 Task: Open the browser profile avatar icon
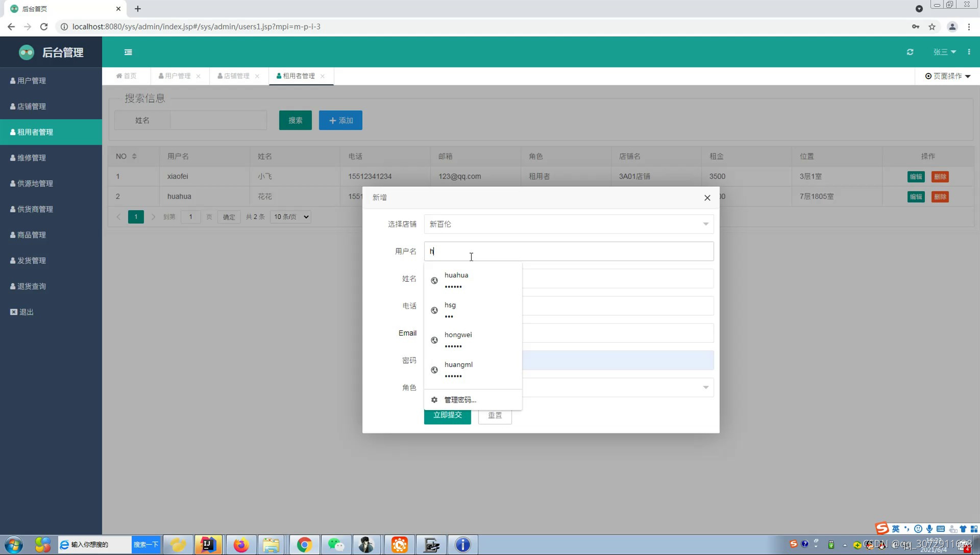pos(952,27)
